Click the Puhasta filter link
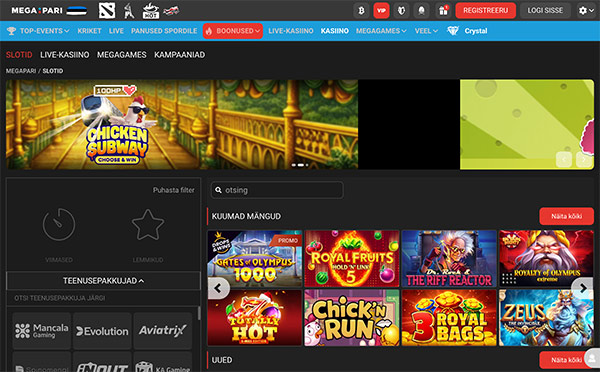Screen dimensions: 600x372 pyautogui.click(x=173, y=190)
